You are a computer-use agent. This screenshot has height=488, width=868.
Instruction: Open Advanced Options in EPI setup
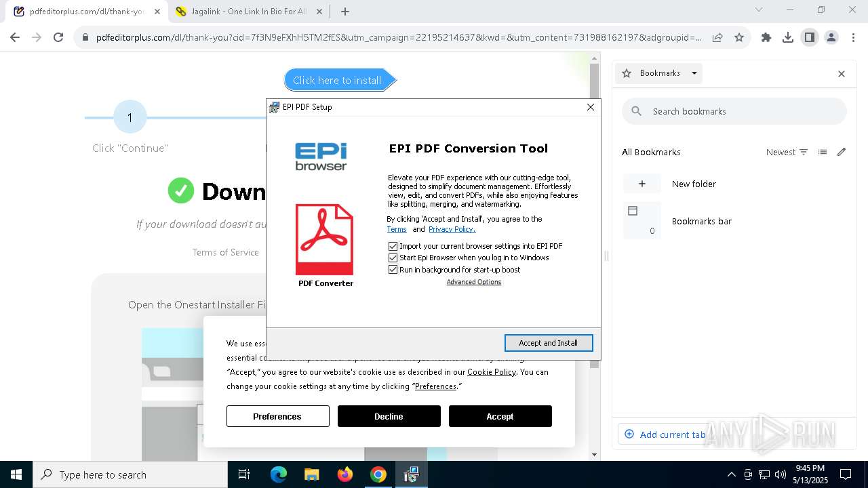(474, 282)
